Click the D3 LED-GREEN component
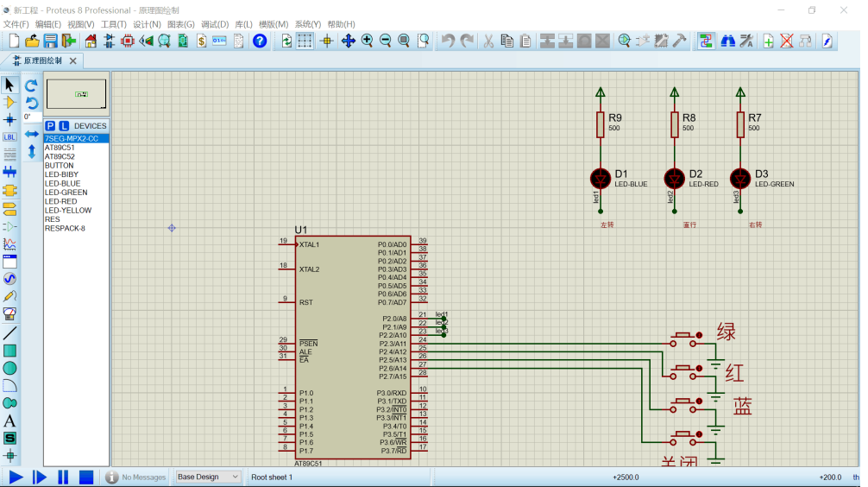The width and height of the screenshot is (868, 487). point(740,179)
